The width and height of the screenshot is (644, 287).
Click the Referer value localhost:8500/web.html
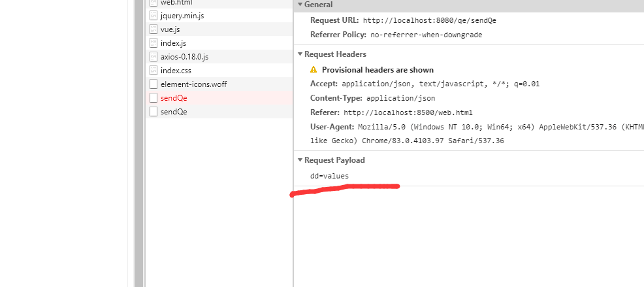(x=408, y=112)
